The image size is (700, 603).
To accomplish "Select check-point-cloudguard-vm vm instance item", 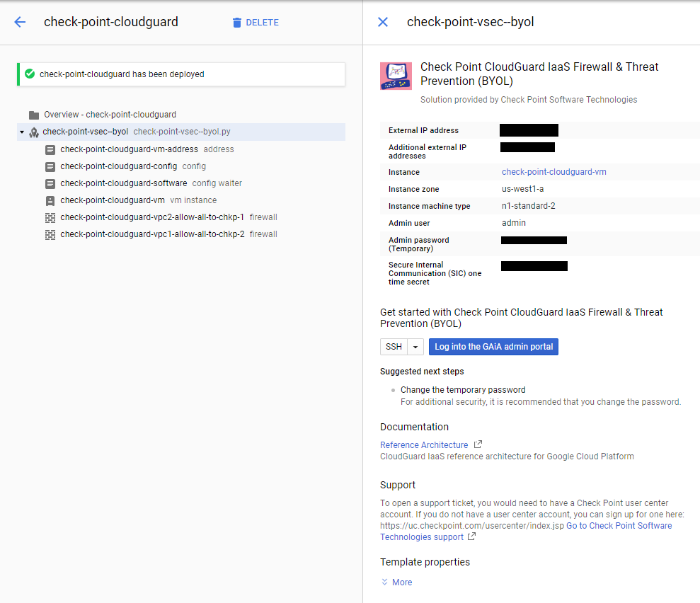I will [x=113, y=200].
